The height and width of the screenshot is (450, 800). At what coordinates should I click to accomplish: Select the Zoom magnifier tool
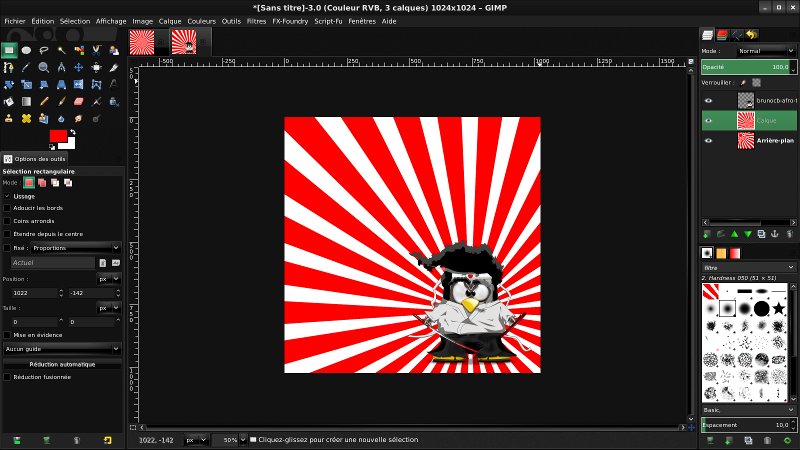point(44,67)
